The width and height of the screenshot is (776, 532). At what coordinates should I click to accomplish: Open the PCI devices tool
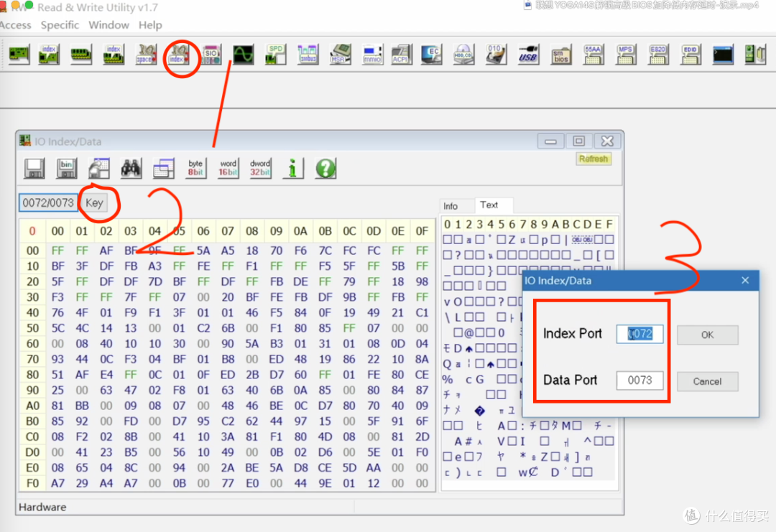(19, 55)
